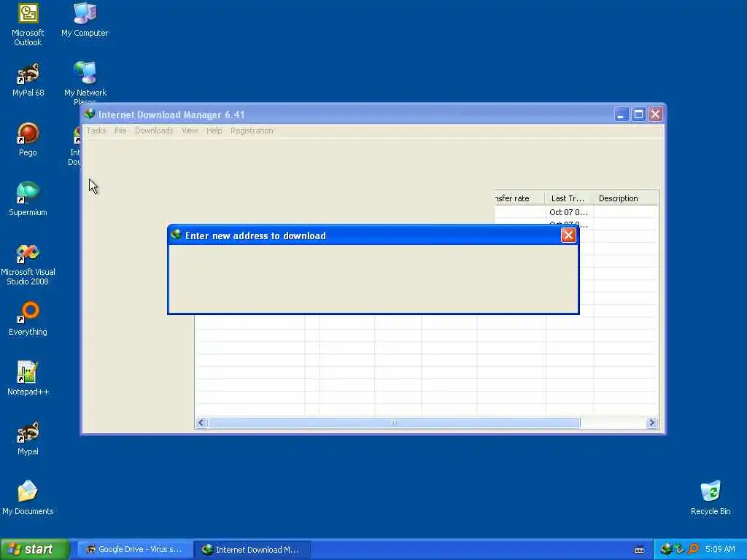Image resolution: width=747 pixels, height=560 pixels.
Task: Click the 5:09 AM taskbar clock
Action: pos(720,549)
